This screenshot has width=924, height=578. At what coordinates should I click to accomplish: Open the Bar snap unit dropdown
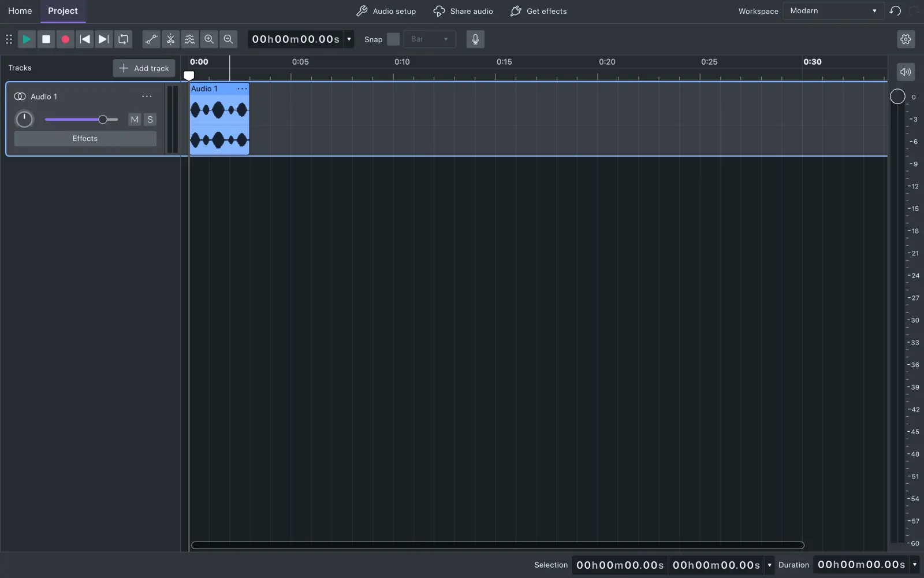pos(429,39)
